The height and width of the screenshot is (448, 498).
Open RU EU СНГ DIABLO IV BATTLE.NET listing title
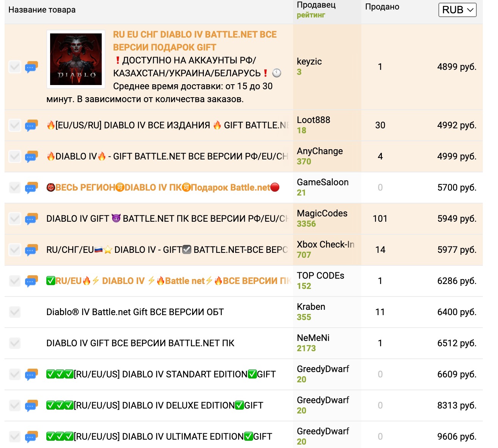tap(195, 41)
